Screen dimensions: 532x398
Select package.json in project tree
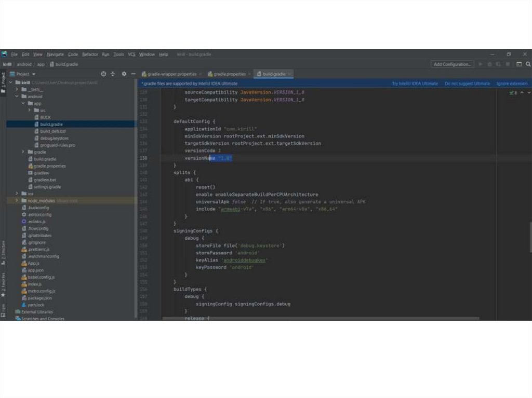tap(37, 298)
